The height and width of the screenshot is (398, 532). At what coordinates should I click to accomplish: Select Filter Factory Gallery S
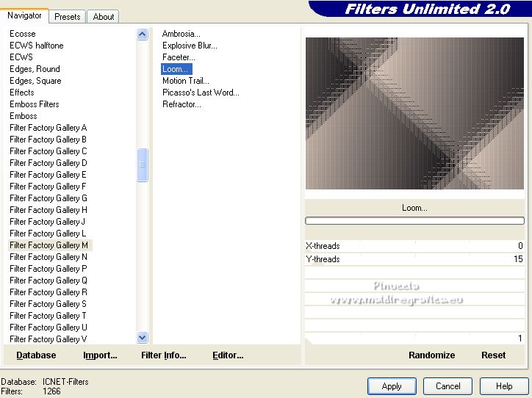point(48,304)
